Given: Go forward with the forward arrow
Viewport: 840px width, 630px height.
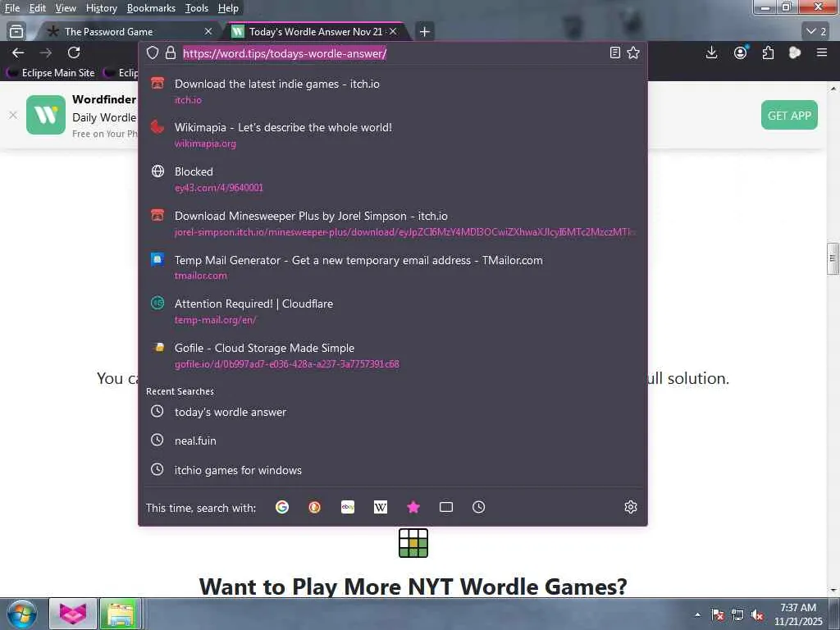Looking at the screenshot, I should pos(46,52).
